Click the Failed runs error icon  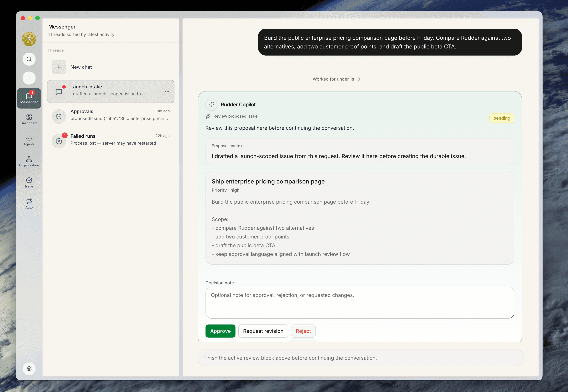click(59, 141)
